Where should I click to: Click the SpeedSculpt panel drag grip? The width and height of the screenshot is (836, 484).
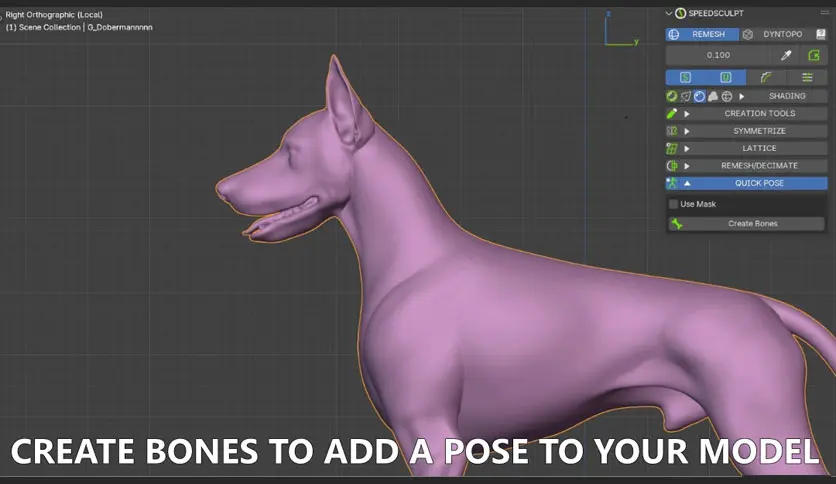click(x=825, y=12)
